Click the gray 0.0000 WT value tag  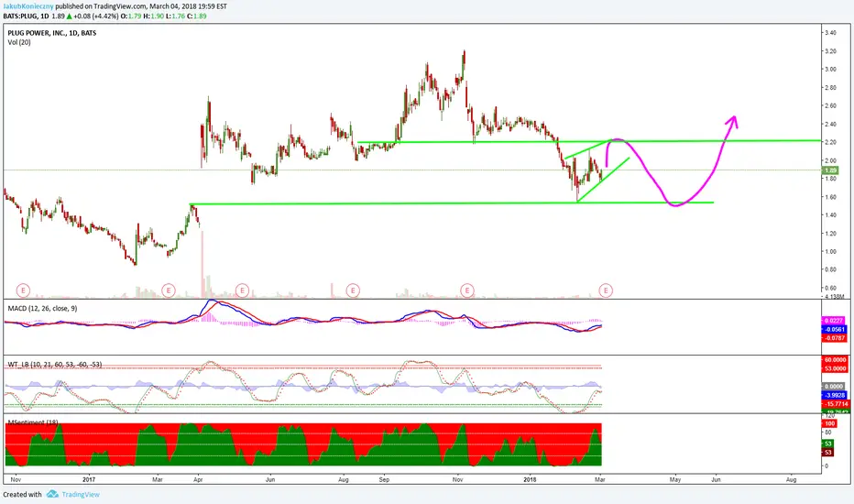pos(834,387)
